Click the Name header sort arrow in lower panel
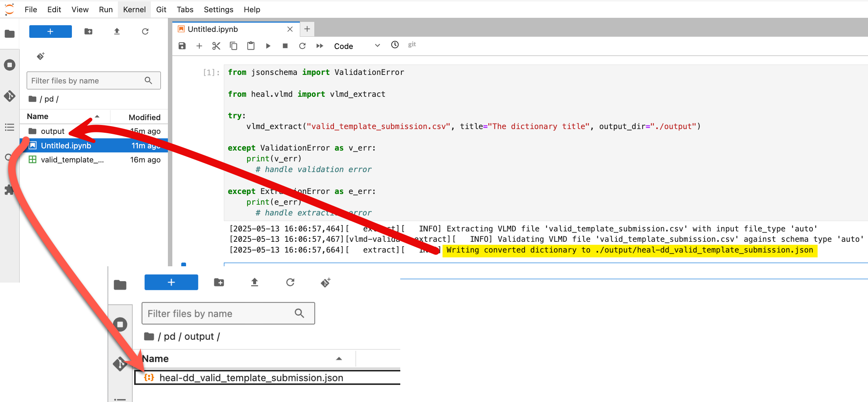The image size is (868, 402). tap(339, 359)
